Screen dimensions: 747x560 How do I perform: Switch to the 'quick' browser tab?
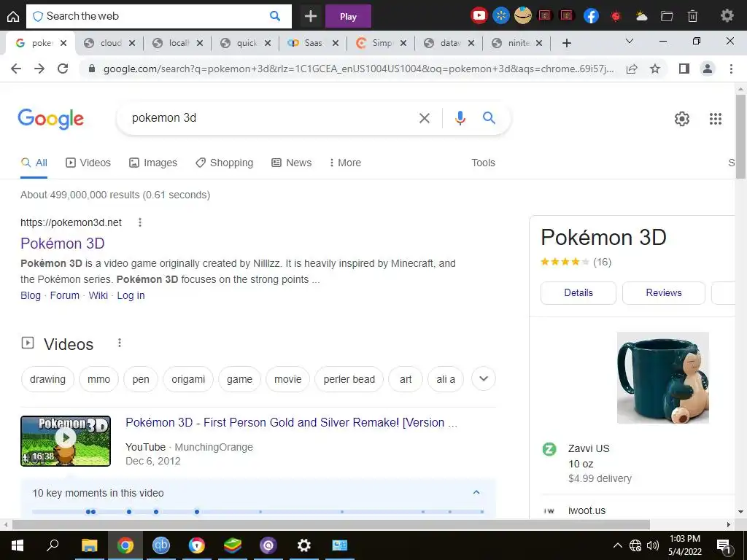point(247,43)
